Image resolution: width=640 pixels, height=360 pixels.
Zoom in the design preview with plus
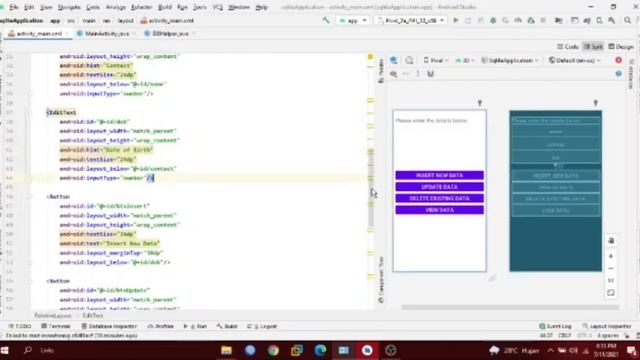(x=611, y=256)
